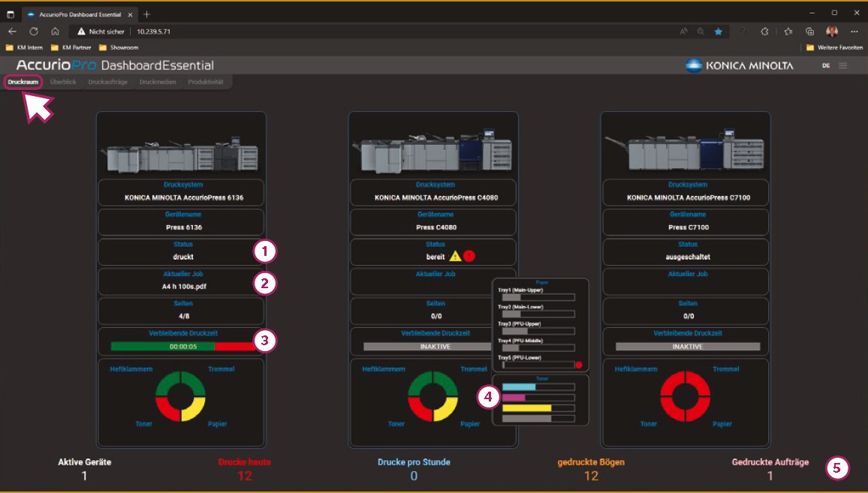Viewport: 868px width, 493px height.
Task: Click the user profile avatar
Action: click(831, 32)
